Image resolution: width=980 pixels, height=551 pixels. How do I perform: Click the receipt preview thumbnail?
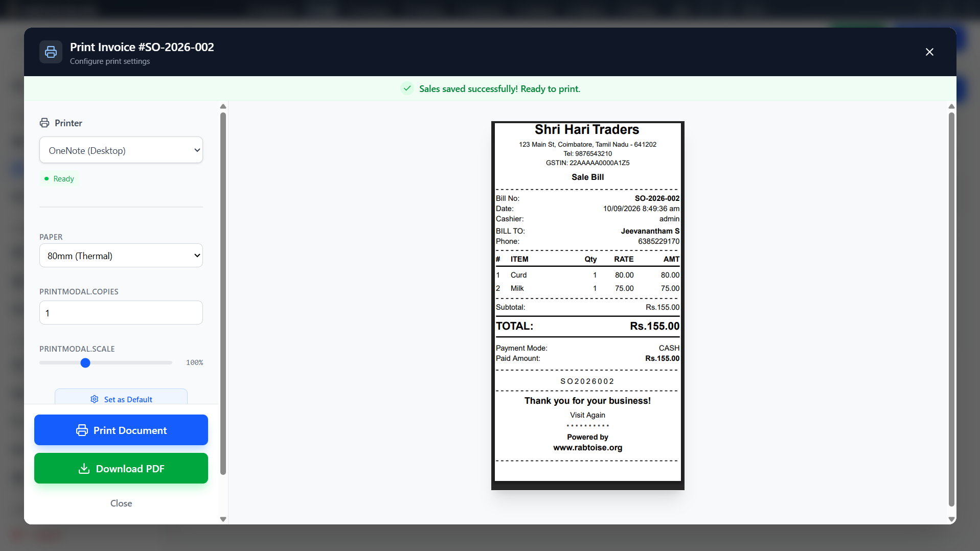coord(588,306)
